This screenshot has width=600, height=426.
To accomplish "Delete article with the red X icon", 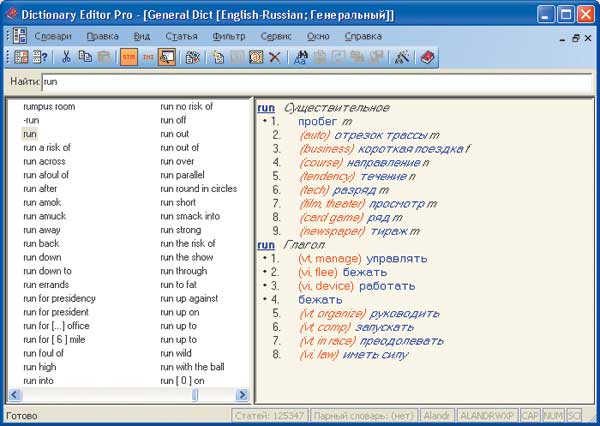I will point(274,57).
